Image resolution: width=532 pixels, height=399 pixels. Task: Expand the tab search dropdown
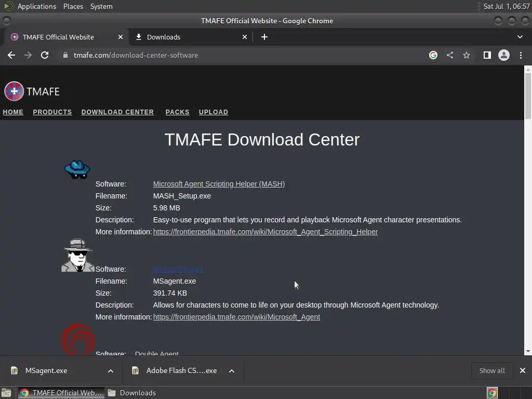pos(520,37)
